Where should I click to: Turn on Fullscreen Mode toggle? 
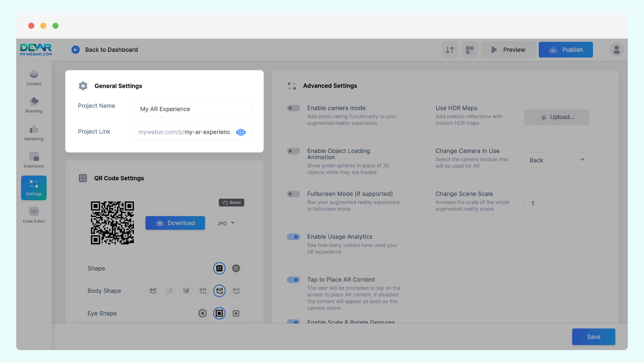[294, 194]
